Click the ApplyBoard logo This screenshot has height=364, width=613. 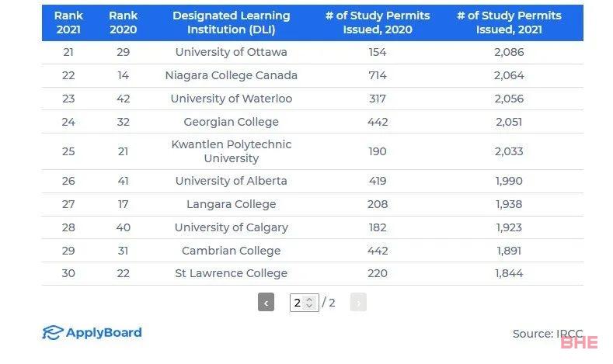click(x=92, y=332)
